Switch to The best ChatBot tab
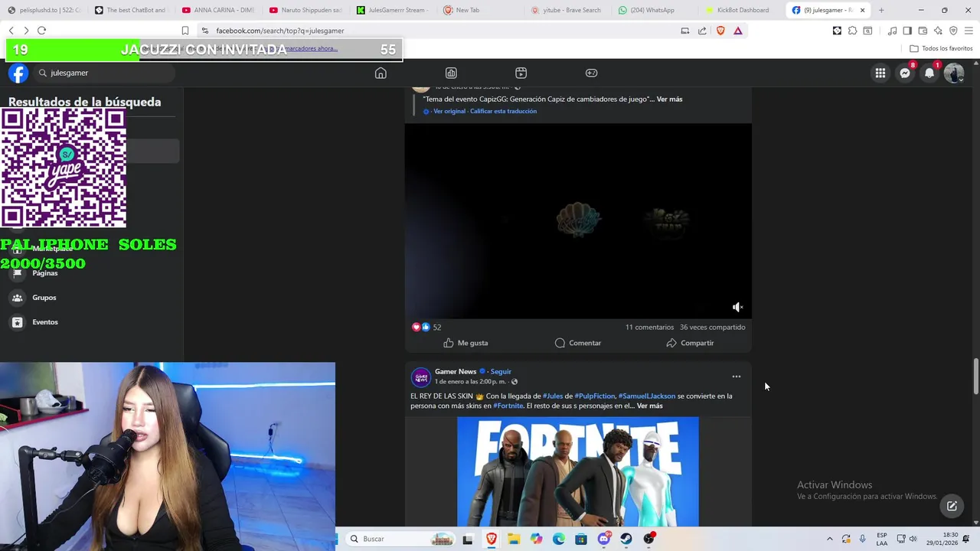Screen dimensions: 980x551 pos(130,10)
